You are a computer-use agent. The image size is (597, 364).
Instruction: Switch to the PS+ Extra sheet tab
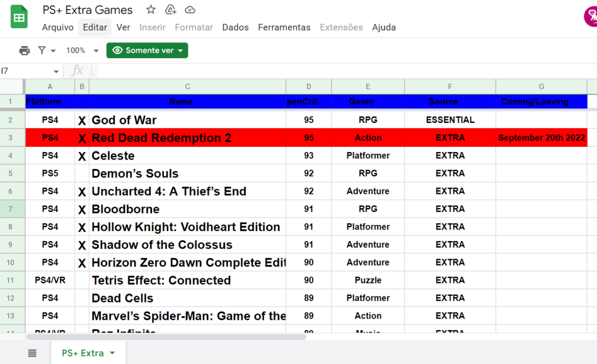[83, 353]
